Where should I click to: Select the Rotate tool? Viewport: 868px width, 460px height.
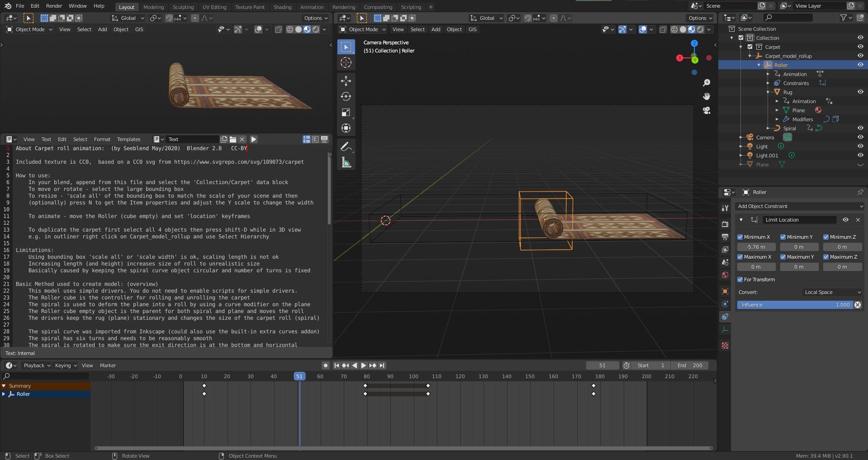(346, 96)
